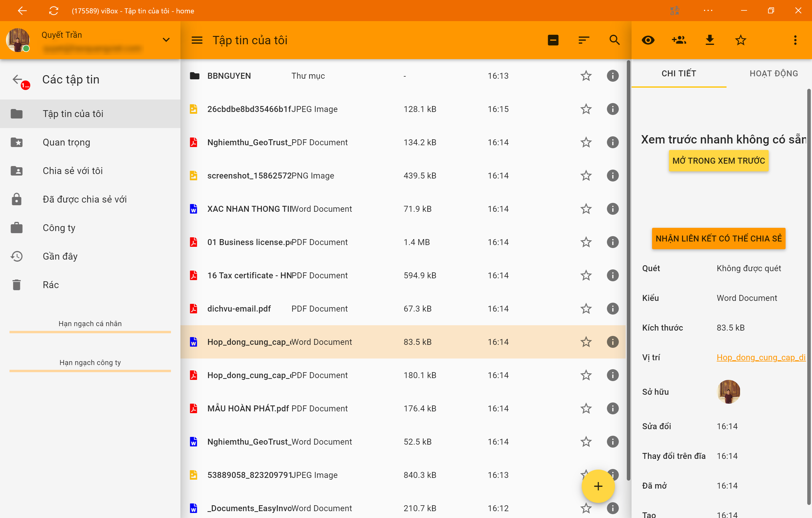Screen dimensions: 812x518
Task: Expand the Quyết Trần account dropdown
Action: click(x=166, y=40)
